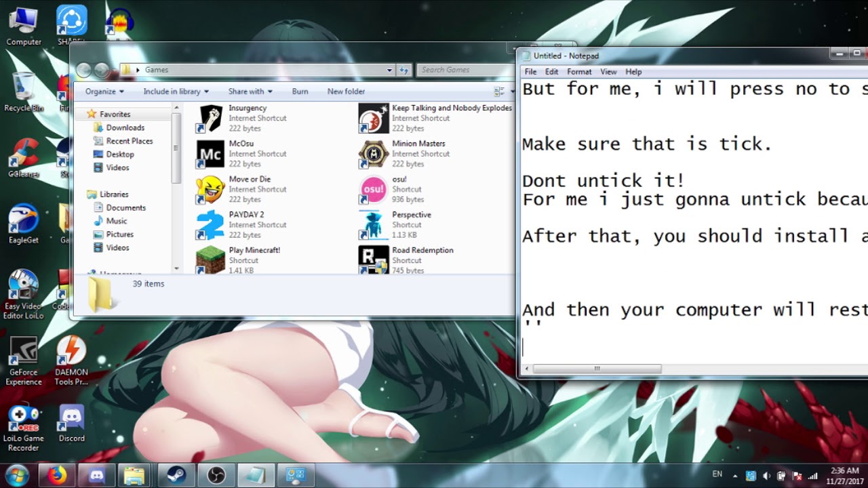Open the CCleaner desktop icon
This screenshot has width=868, height=488.
(24, 158)
